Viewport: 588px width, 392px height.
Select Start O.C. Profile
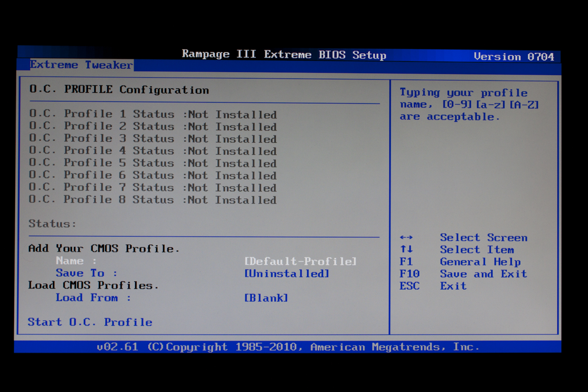tap(90, 322)
